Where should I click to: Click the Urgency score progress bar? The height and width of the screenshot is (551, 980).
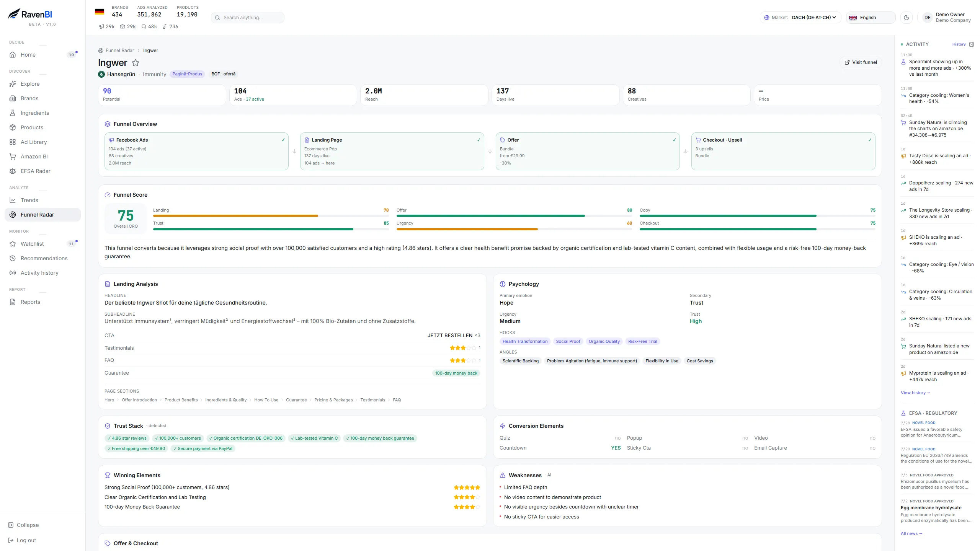click(514, 229)
